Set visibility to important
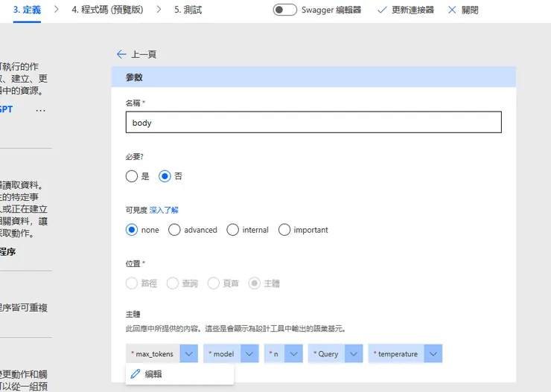The width and height of the screenshot is (551, 392). [x=284, y=230]
